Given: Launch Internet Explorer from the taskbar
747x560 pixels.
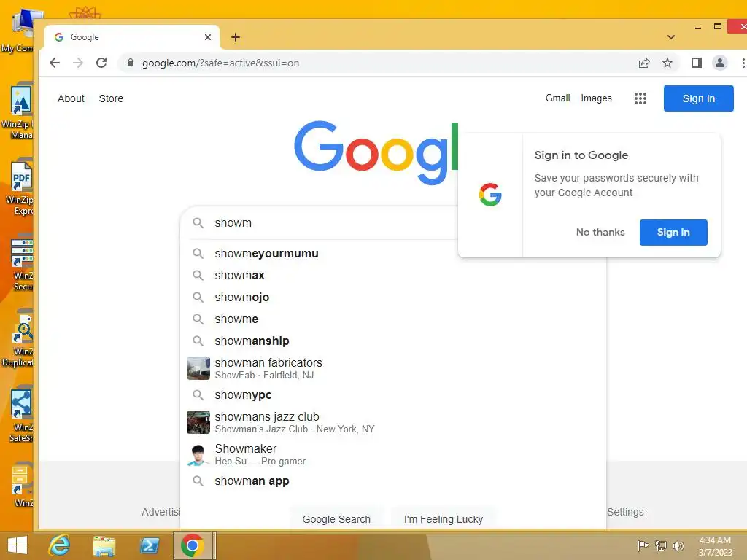Looking at the screenshot, I should pos(60,545).
